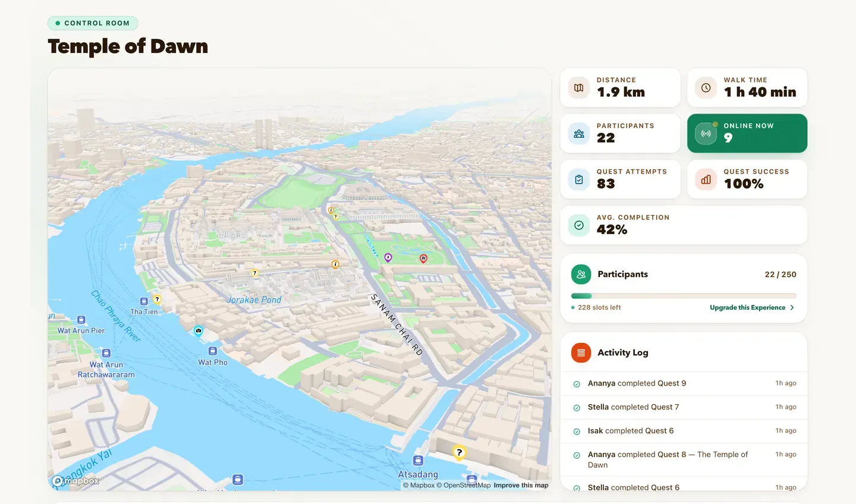
Task: Select the red map marker in the park
Action: click(423, 258)
